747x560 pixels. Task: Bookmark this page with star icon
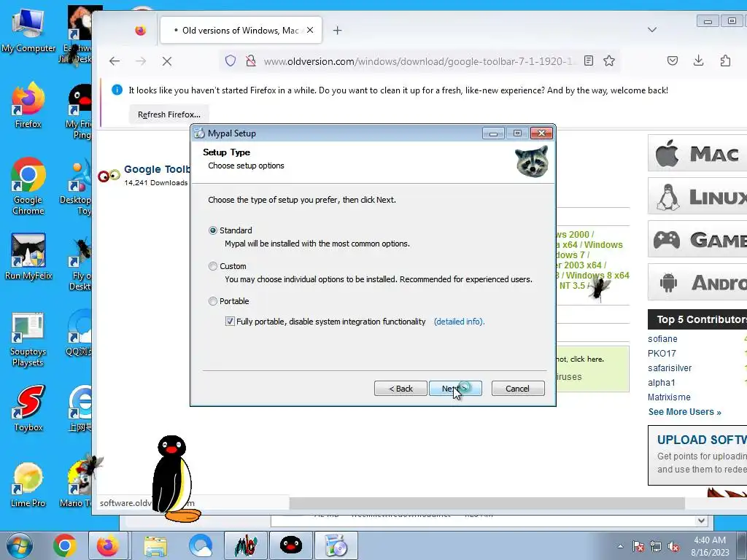coord(609,61)
